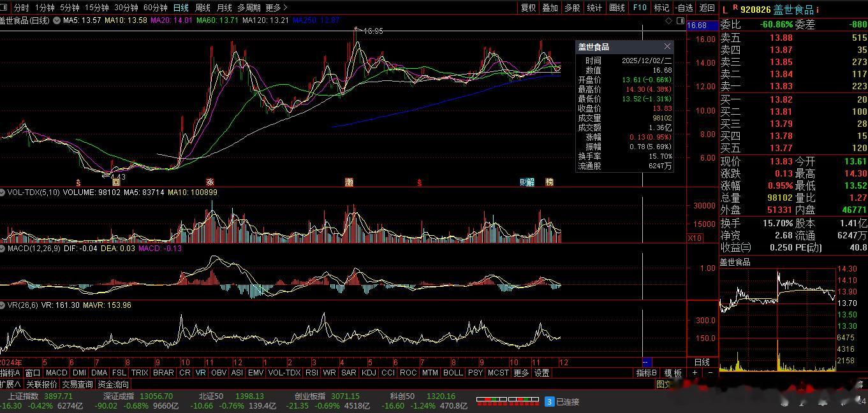Close the 盖世食品 data popup
This screenshot has width=868, height=413.
coord(667,47)
